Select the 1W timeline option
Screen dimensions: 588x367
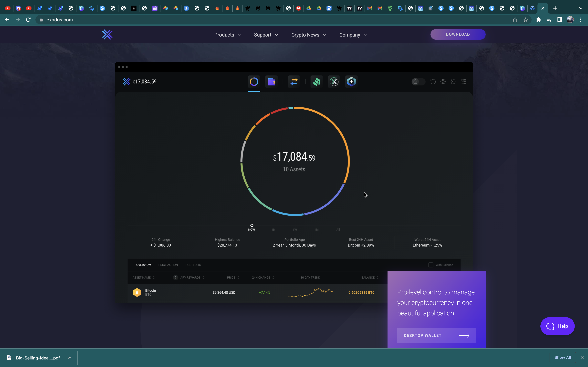click(295, 229)
